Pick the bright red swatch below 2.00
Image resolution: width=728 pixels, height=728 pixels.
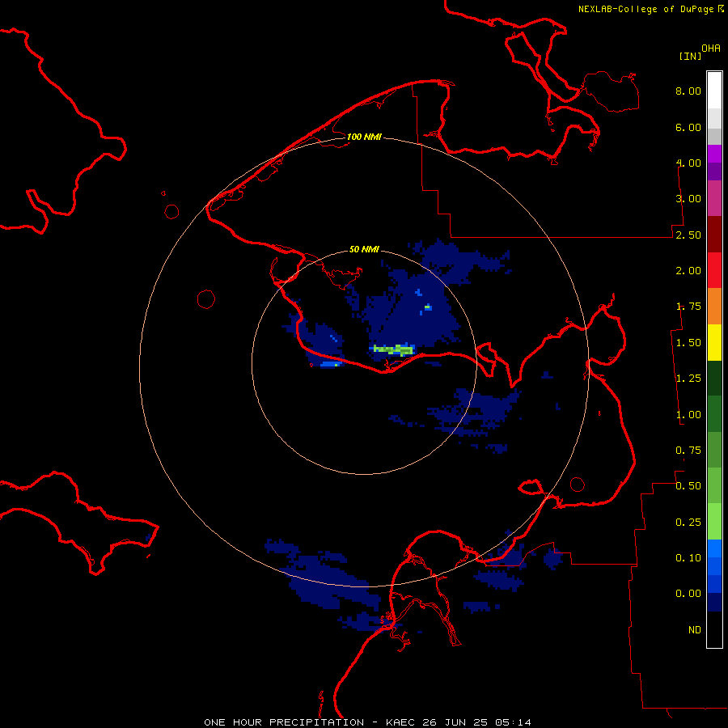tap(714, 270)
